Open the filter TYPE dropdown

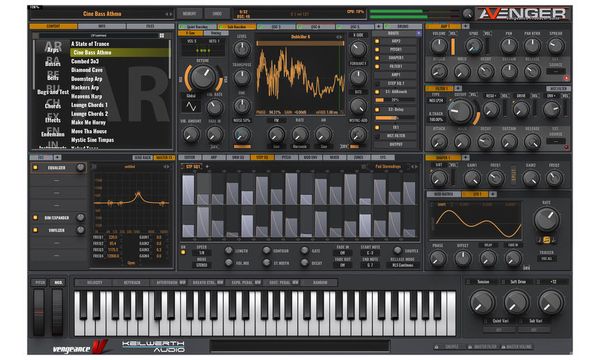(x=436, y=101)
